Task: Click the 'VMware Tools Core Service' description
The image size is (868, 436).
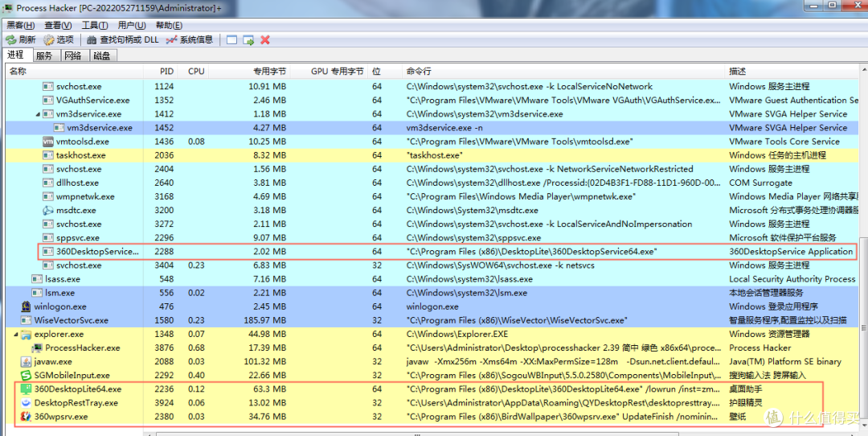Action: pos(784,142)
